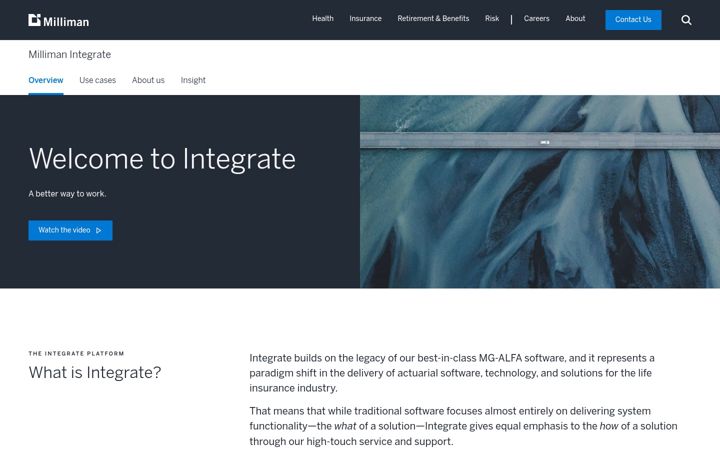Click 'THE INTEGRATE PLATFORM' label
The image size is (720, 450).
click(x=76, y=353)
